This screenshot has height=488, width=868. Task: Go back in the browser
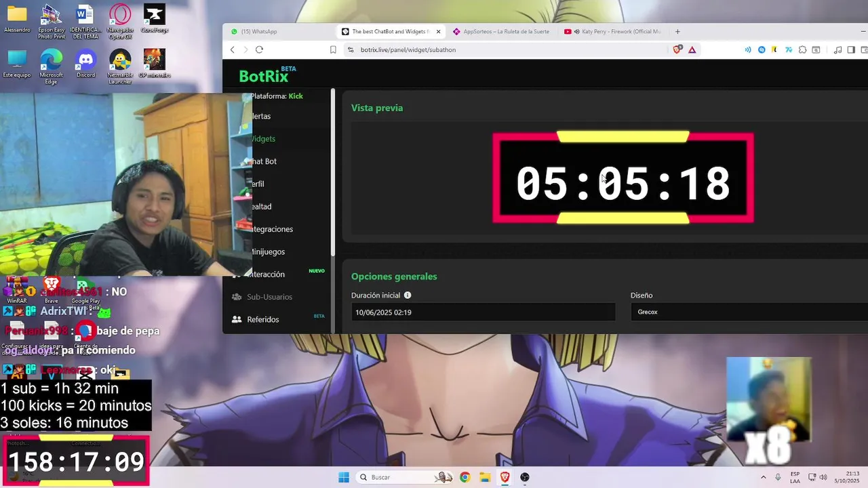[x=233, y=49]
